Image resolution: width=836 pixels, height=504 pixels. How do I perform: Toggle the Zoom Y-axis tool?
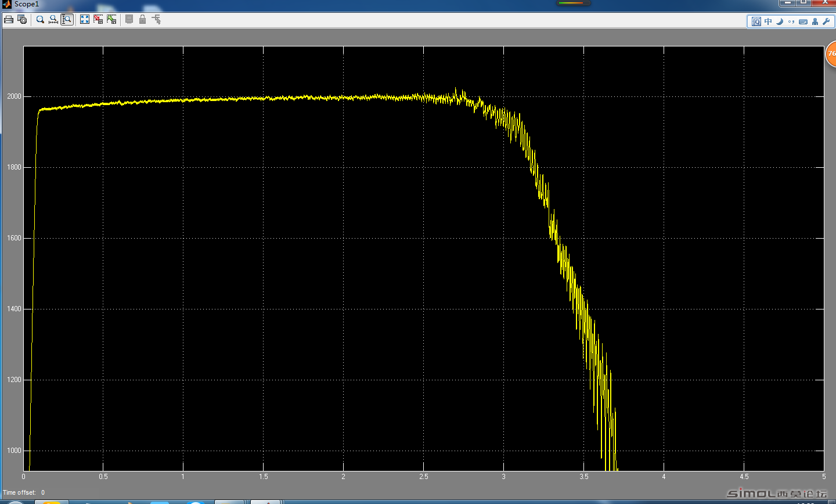pos(67,20)
